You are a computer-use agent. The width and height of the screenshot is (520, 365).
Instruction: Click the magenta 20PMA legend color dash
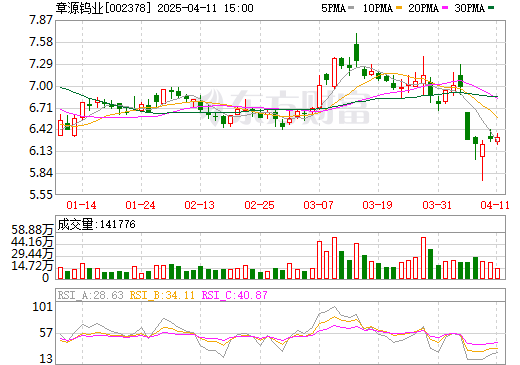(x=444, y=7)
